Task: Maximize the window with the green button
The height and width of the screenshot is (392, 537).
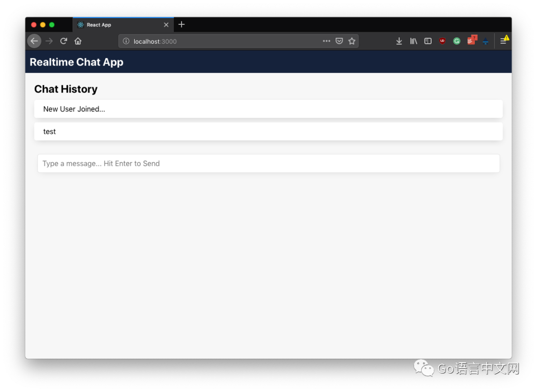Action: [x=52, y=25]
